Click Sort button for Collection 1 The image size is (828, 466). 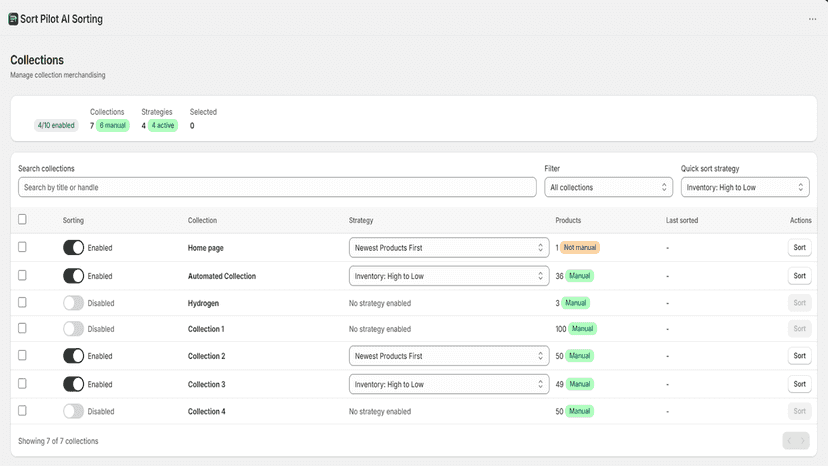tap(799, 329)
